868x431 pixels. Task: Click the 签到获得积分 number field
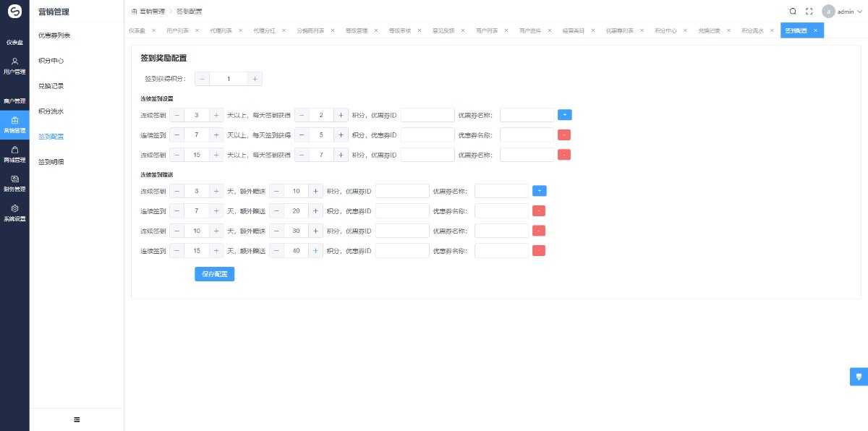(229, 79)
